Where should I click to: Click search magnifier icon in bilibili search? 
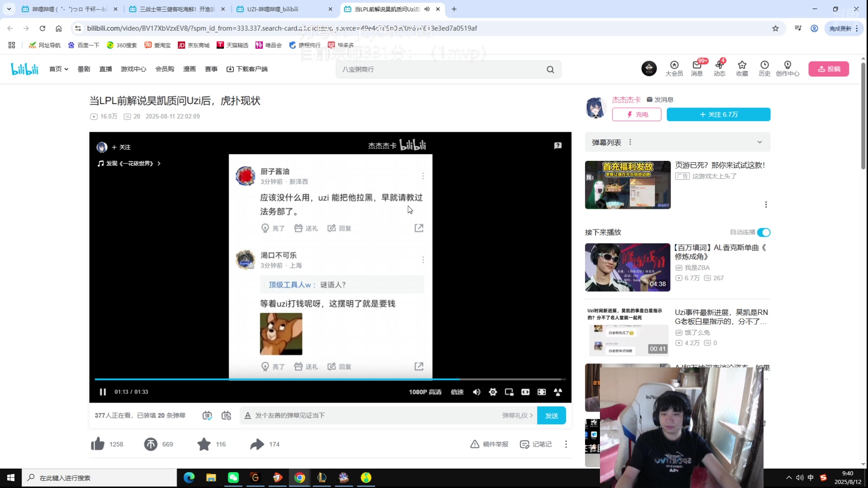click(x=550, y=70)
